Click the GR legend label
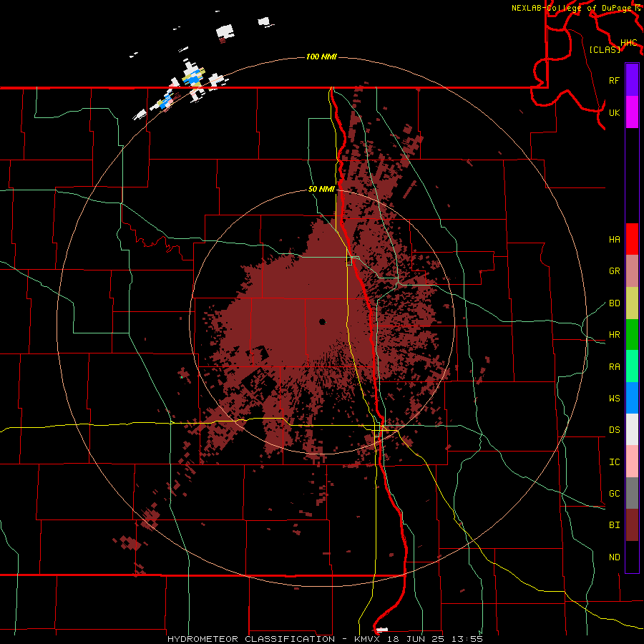Image resolution: width=644 pixels, height=644 pixels. (614, 271)
